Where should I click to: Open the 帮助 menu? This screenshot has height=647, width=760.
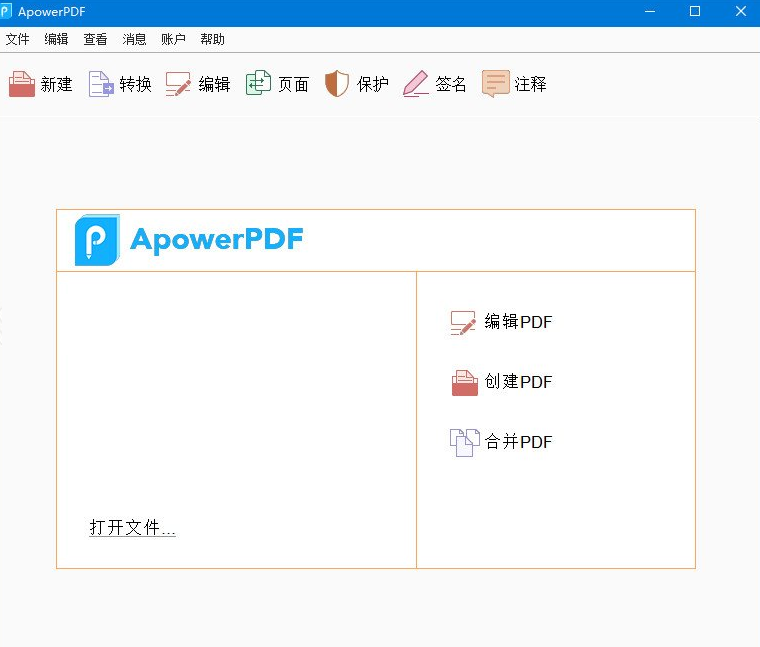point(212,39)
